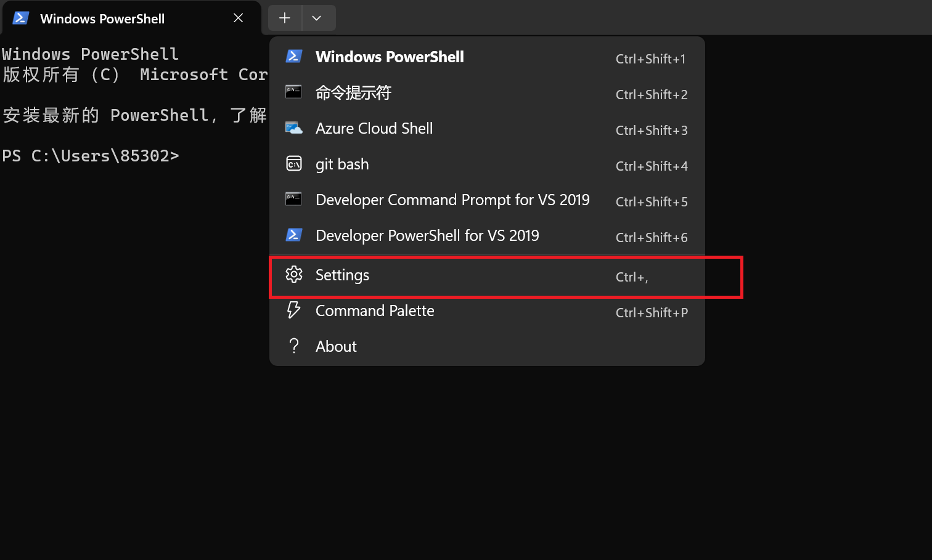Click the blue icon beside Windows PowerShell menu entry
The width and height of the screenshot is (932, 560).
pos(294,57)
